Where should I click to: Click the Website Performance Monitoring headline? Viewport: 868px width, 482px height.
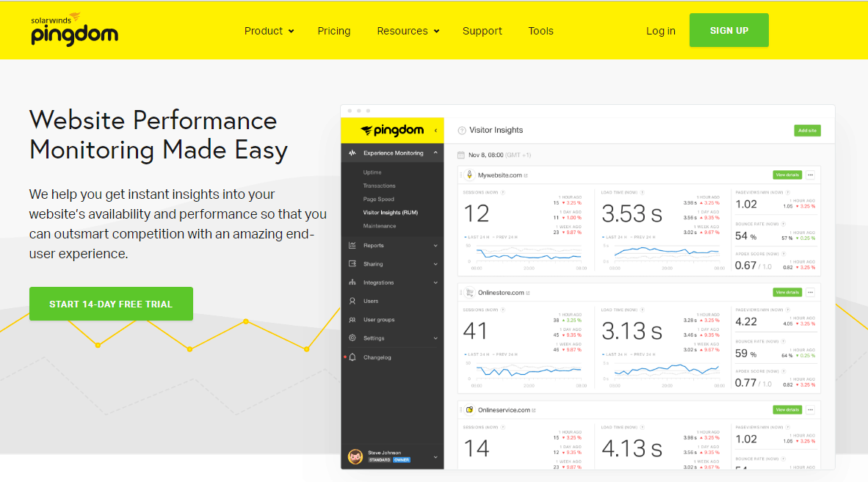pos(159,135)
